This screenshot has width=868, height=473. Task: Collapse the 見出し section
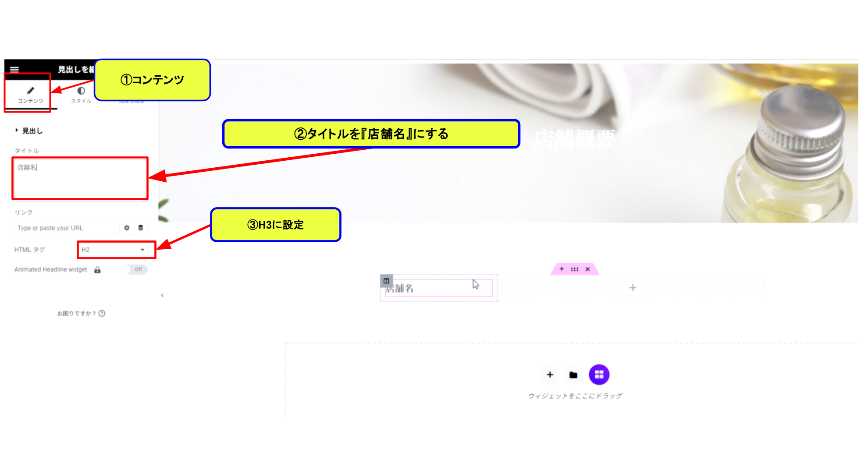click(x=29, y=131)
